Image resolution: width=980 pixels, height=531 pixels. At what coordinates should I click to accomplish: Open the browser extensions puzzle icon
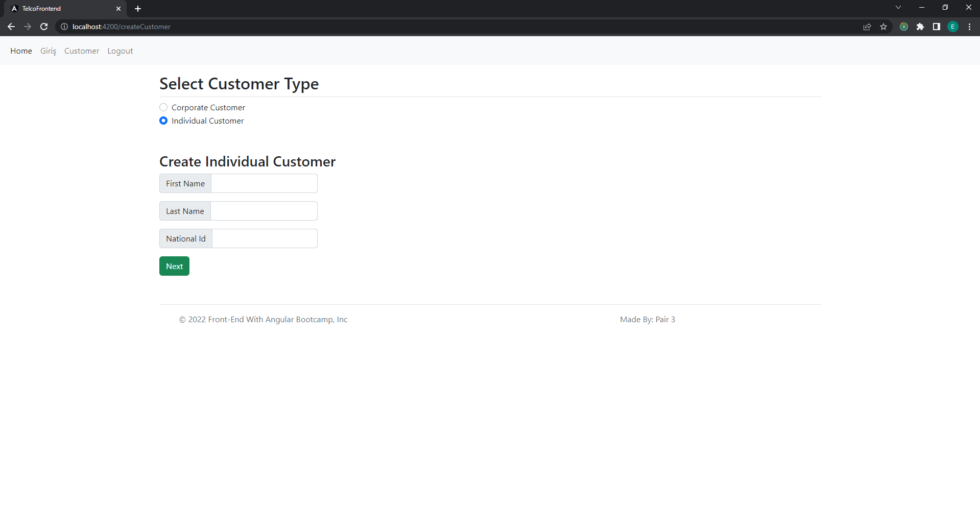tap(921, 27)
